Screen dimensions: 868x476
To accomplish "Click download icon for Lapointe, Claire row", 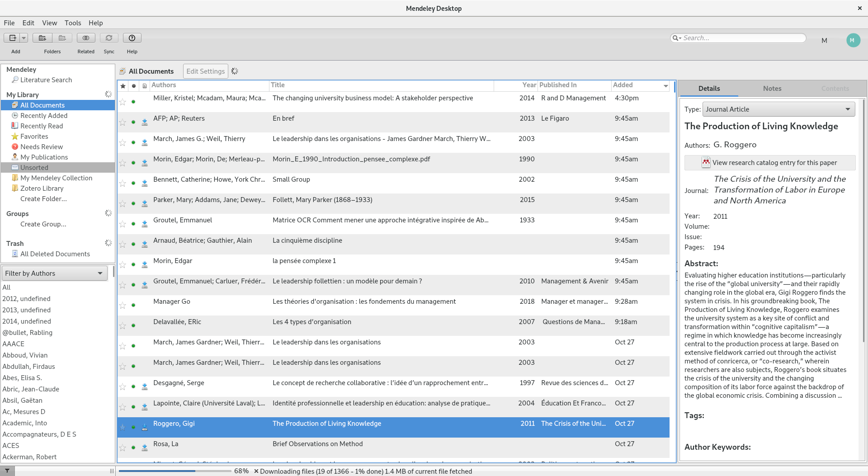I will 145,407.
